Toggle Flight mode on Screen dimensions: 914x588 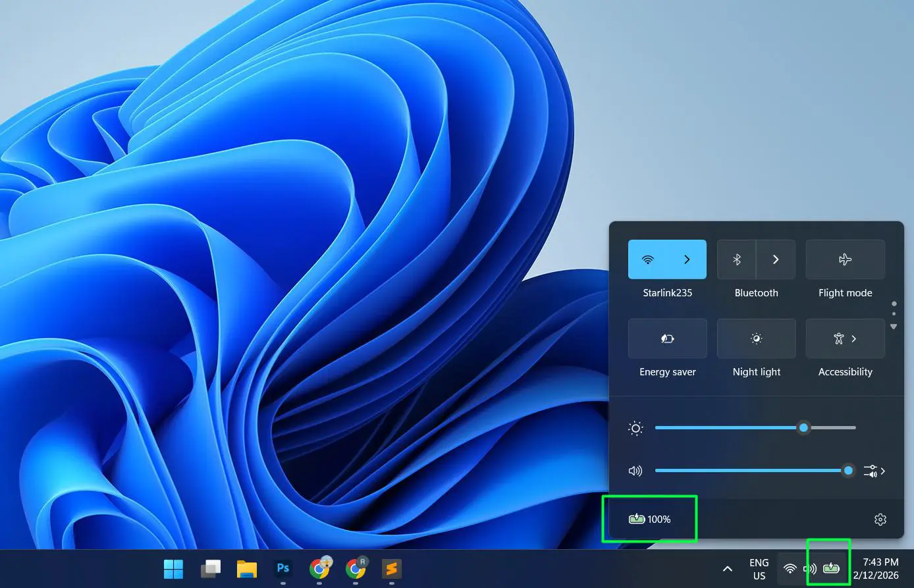click(845, 259)
